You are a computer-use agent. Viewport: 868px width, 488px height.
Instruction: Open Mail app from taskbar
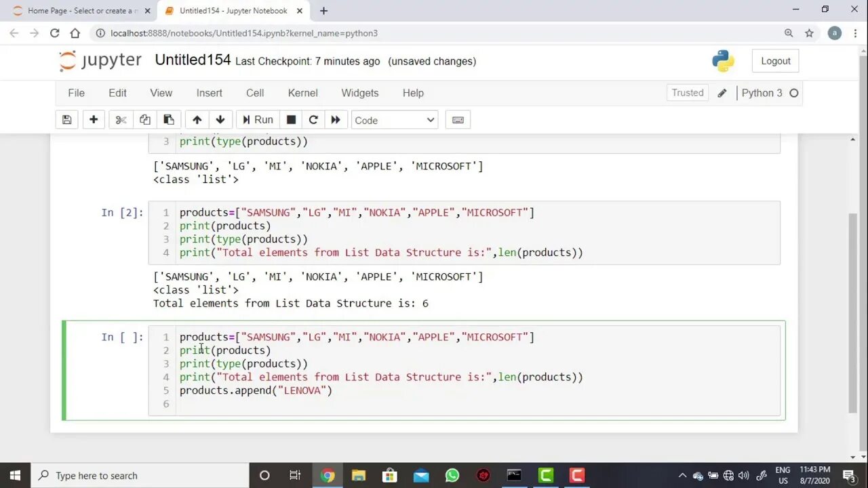[x=420, y=475]
